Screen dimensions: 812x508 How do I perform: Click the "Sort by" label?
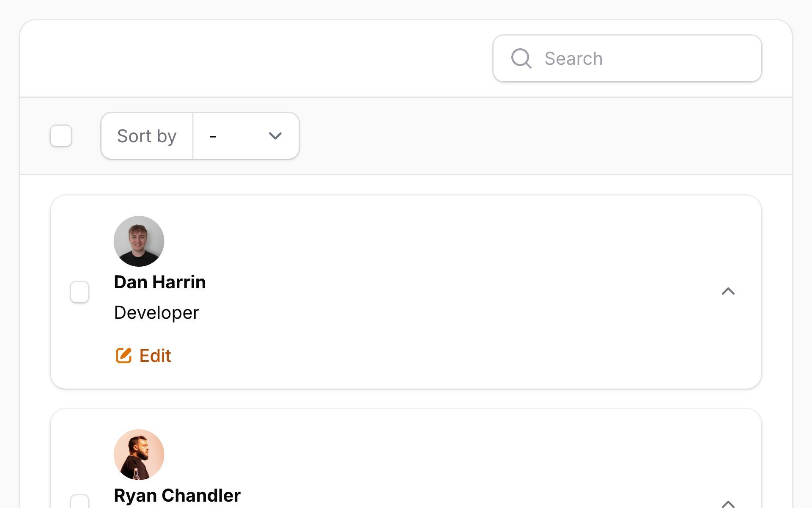[146, 136]
